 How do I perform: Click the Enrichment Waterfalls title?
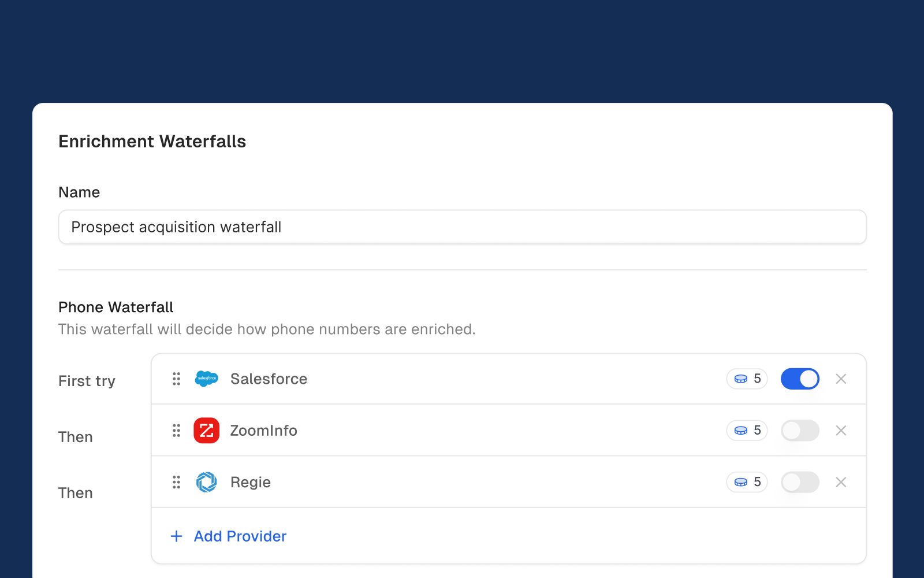(x=152, y=141)
